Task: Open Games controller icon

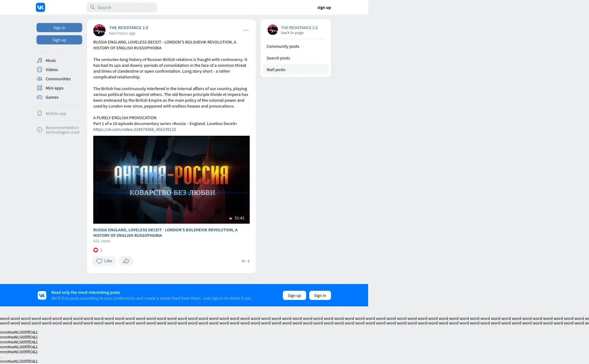Action: [x=40, y=97]
